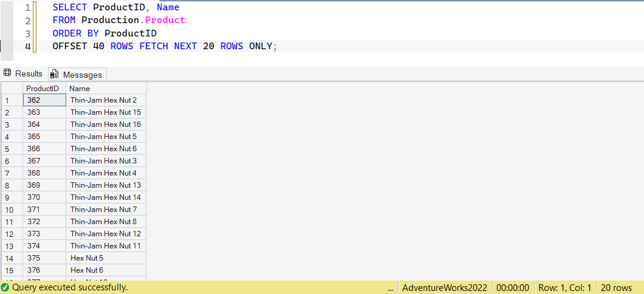Select ProductID cell 370

tap(44, 197)
